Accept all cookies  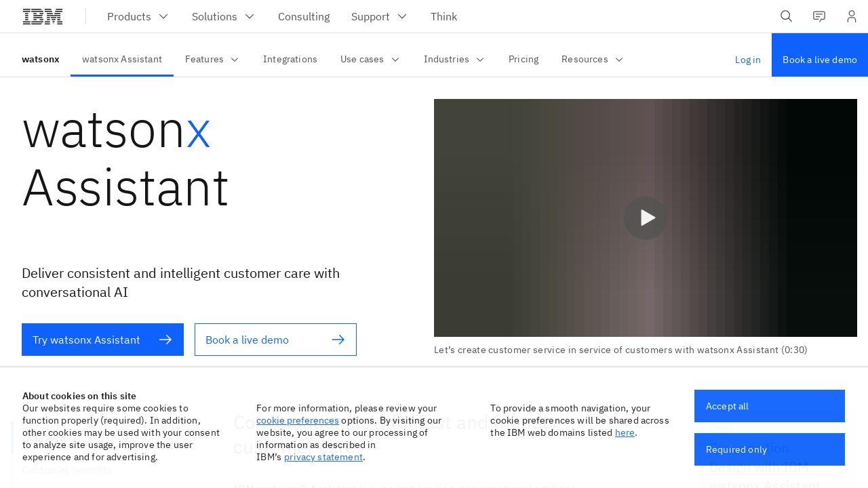click(x=770, y=406)
